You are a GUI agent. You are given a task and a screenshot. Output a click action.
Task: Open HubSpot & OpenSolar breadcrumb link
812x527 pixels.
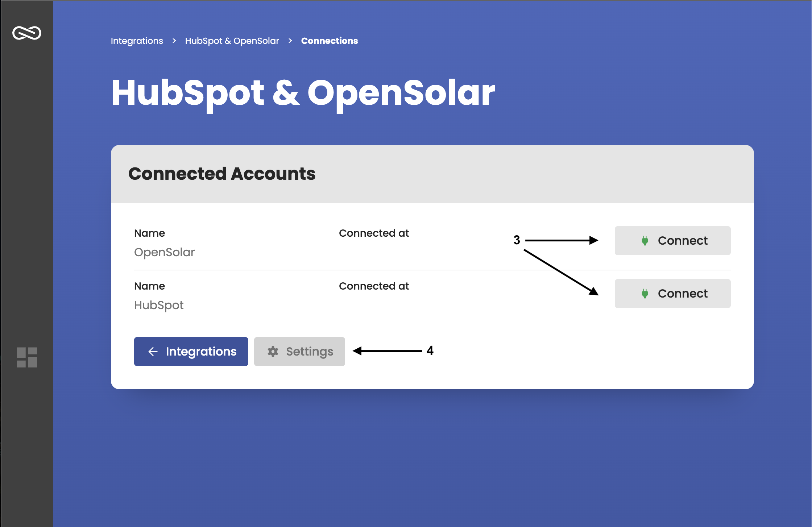tap(232, 41)
